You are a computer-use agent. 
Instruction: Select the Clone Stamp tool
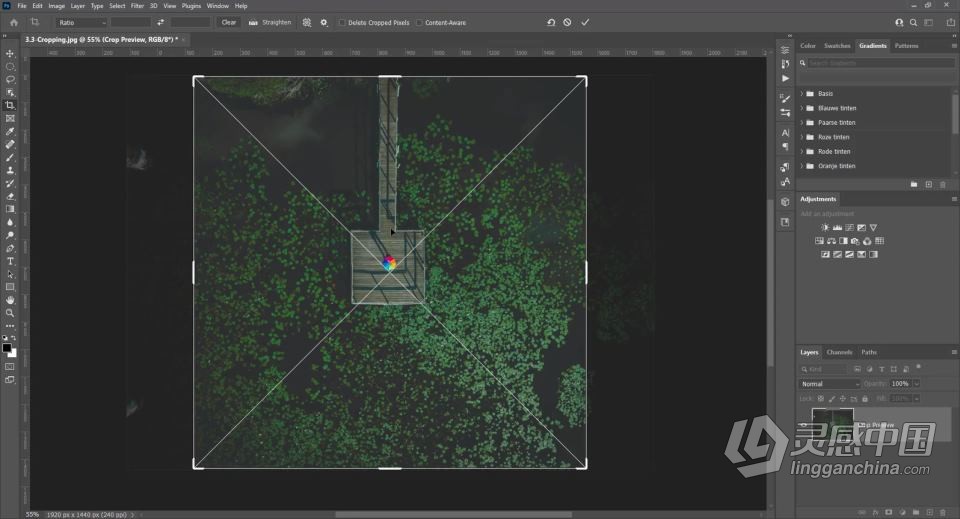coord(10,170)
